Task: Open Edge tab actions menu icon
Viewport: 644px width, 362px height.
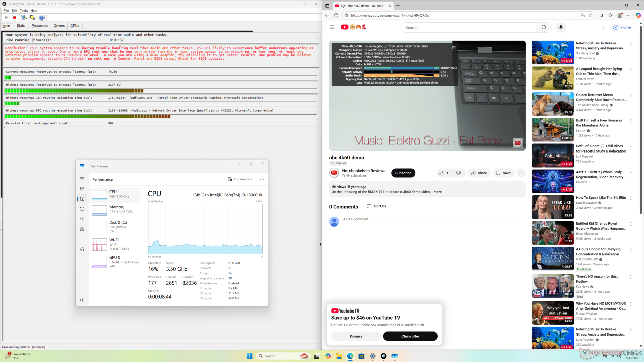Action: click(327, 6)
